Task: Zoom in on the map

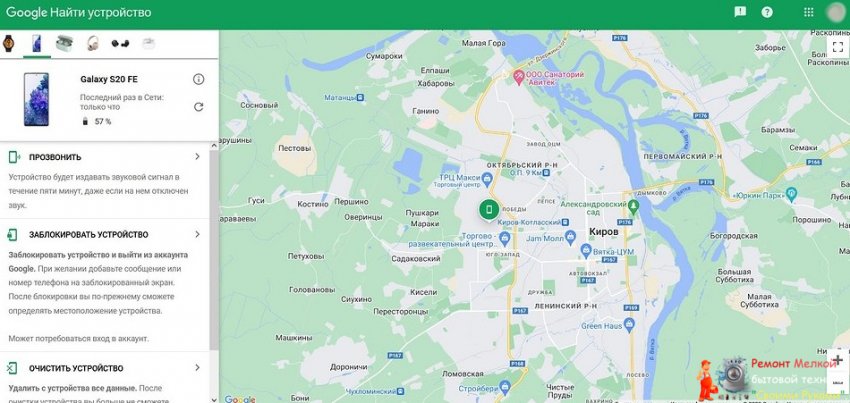Action: (x=838, y=360)
